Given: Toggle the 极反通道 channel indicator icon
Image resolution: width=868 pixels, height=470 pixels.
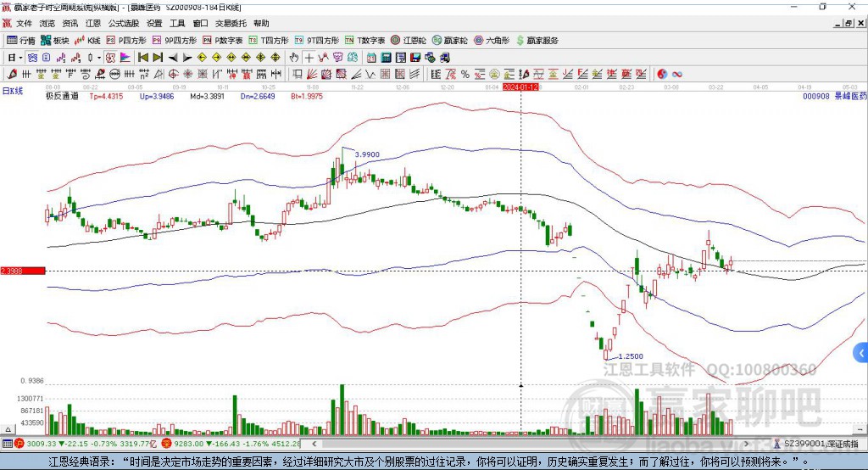Looking at the screenshot, I should tap(111, 58).
